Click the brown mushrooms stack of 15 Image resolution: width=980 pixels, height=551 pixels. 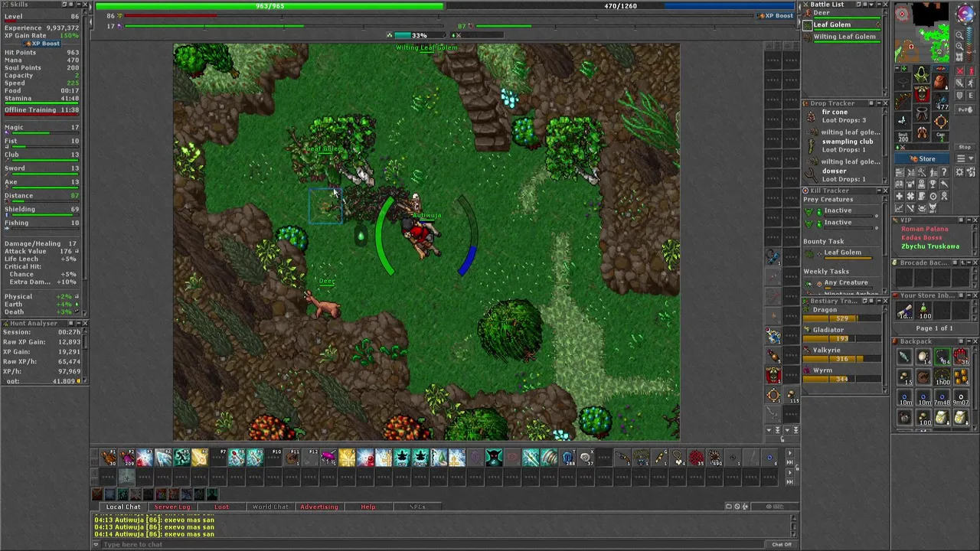tap(905, 377)
